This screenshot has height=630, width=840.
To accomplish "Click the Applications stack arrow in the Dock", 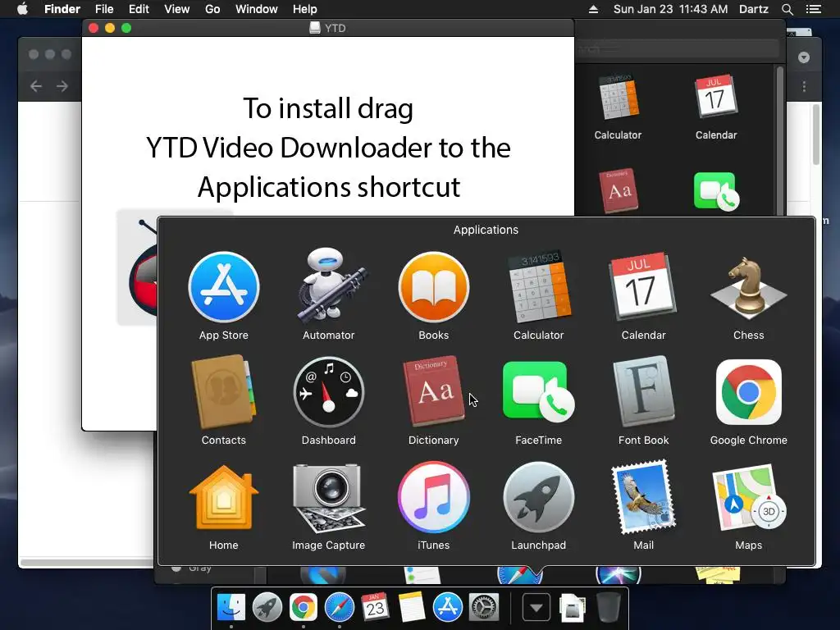I will pos(536,608).
